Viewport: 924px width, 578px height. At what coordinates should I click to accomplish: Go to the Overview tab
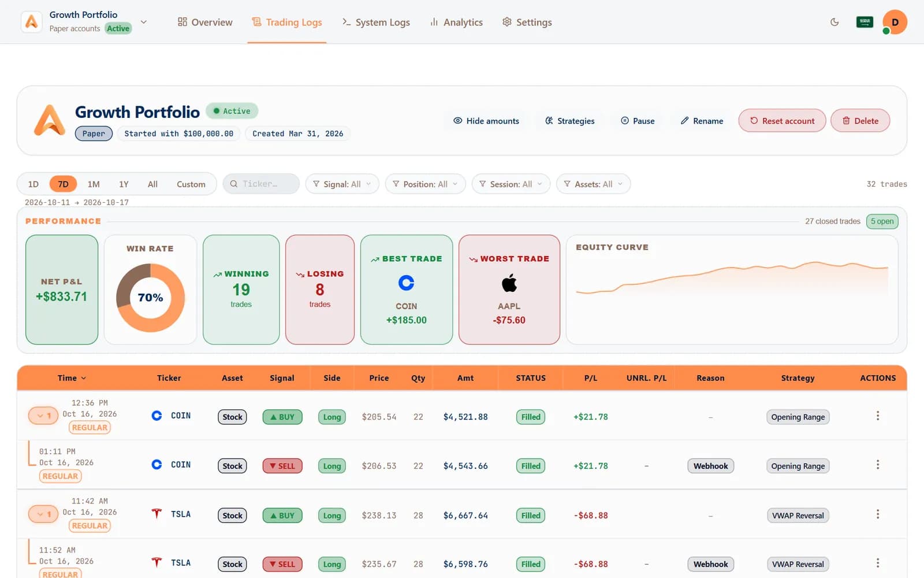click(x=205, y=22)
